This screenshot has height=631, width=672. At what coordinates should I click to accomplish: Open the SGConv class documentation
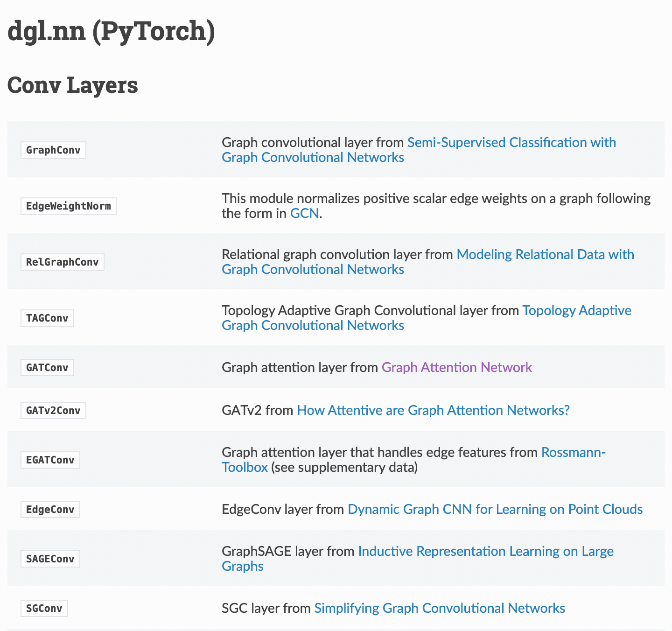click(x=44, y=608)
